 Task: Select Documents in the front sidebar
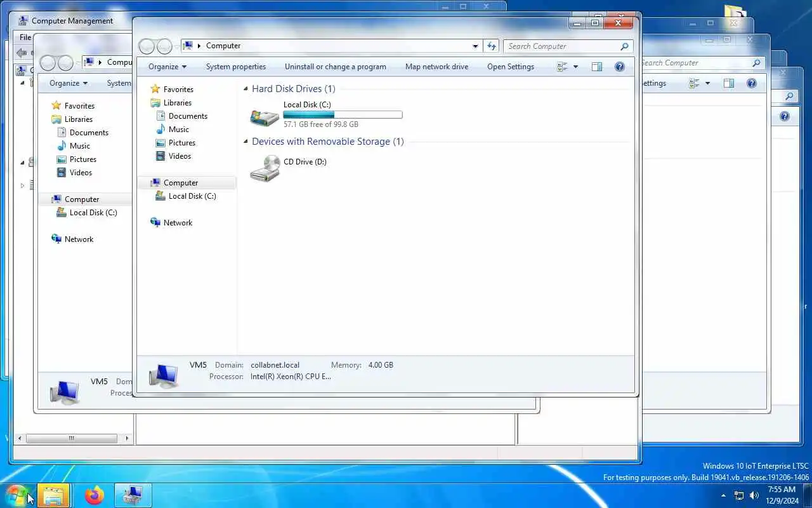pyautogui.click(x=188, y=116)
